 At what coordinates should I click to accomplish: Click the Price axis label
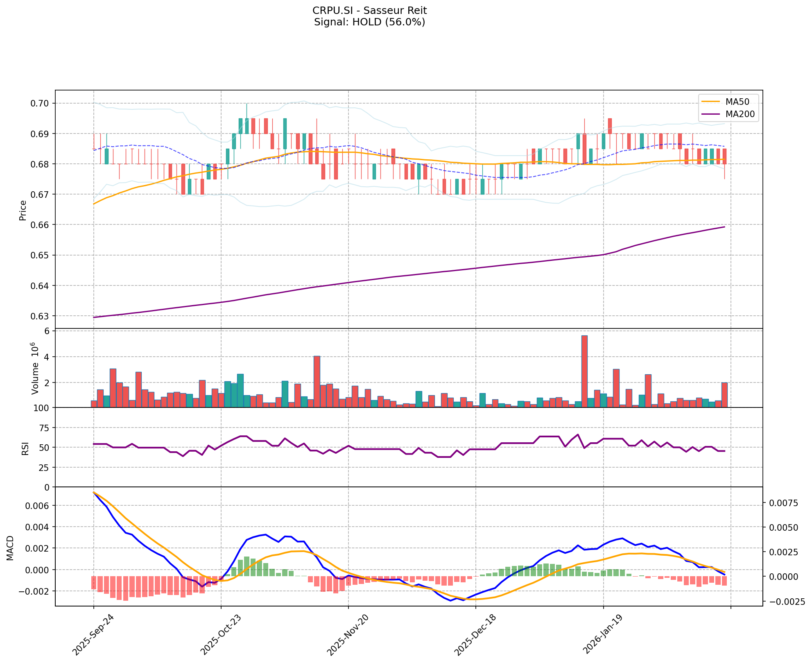(23, 210)
